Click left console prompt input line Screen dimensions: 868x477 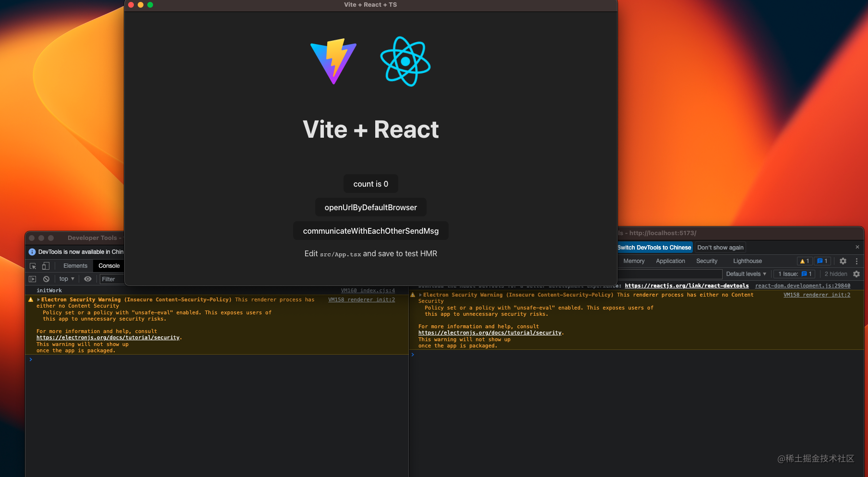click(218, 359)
